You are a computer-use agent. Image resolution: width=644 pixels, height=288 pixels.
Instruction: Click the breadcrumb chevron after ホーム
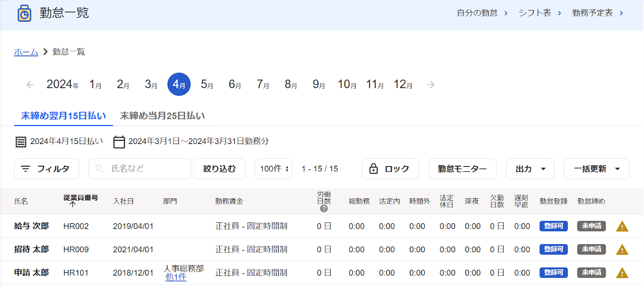point(45,52)
